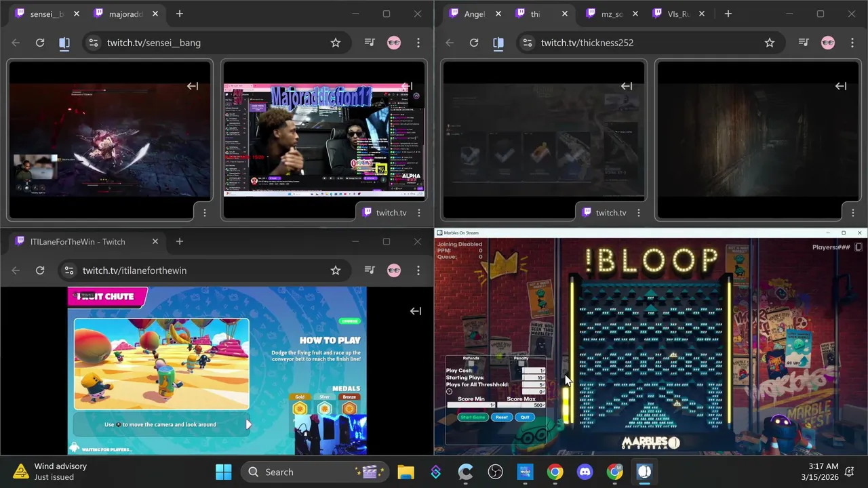Open three-dot menu of sensei__bang stream panel
The image size is (868, 488).
pyautogui.click(x=205, y=213)
